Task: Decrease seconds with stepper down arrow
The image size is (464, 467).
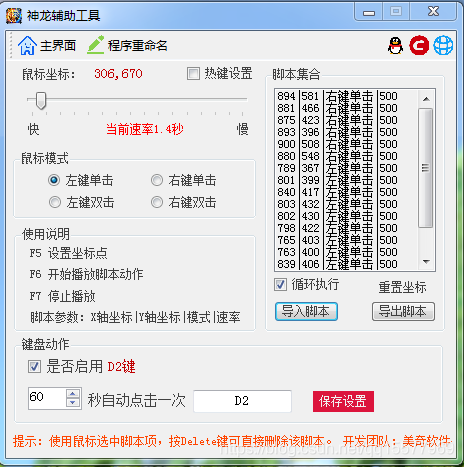Action: (x=73, y=403)
